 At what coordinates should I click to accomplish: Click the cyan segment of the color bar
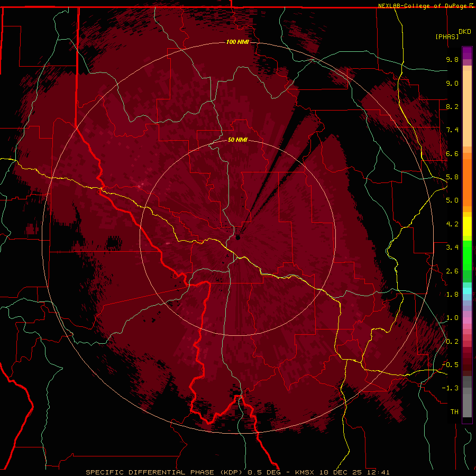click(x=467, y=291)
